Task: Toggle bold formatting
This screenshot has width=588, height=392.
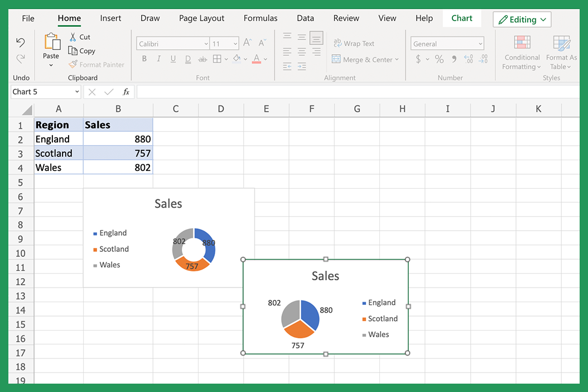Action: click(x=144, y=59)
